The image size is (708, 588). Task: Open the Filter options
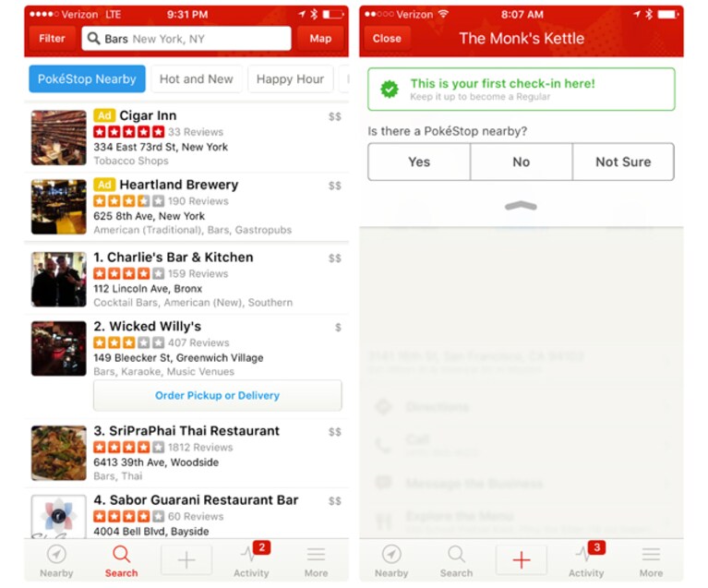point(52,39)
